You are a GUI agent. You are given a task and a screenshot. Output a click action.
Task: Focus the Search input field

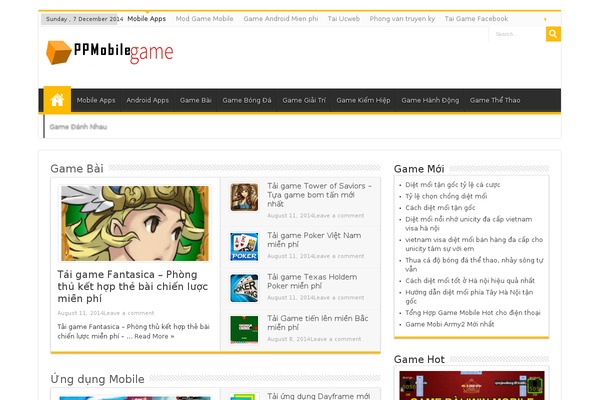pyautogui.click(x=518, y=34)
